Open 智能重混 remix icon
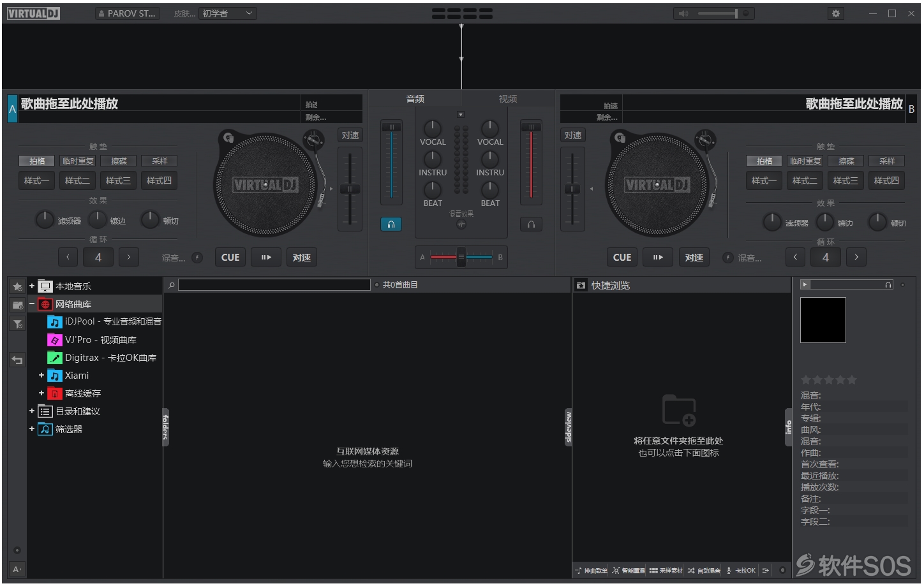 coord(616,570)
